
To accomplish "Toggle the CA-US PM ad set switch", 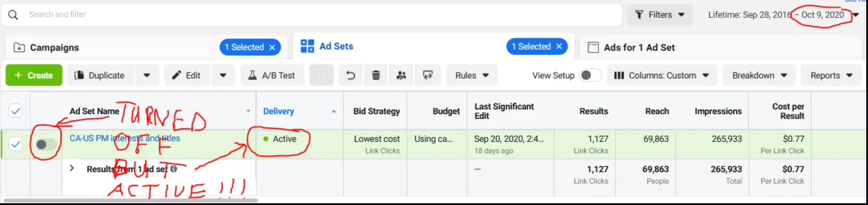I will coord(46,144).
